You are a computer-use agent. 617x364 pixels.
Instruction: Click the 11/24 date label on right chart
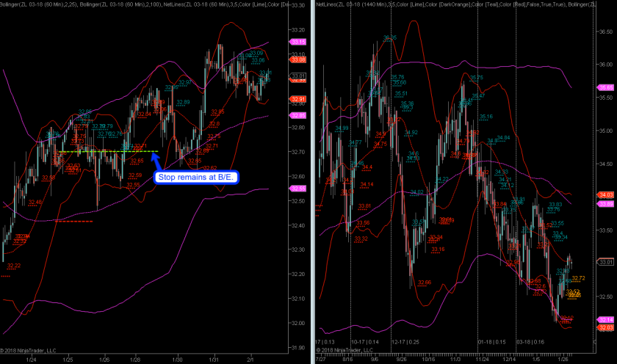coord(482,359)
